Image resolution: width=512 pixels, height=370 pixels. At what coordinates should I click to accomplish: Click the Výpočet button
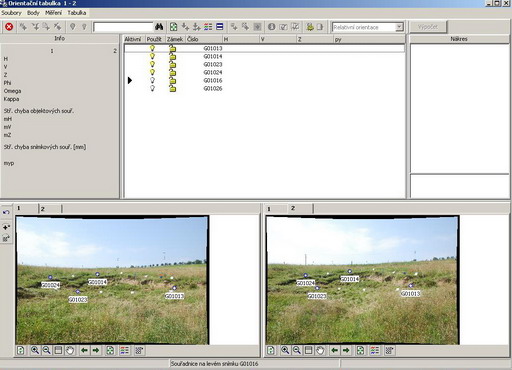click(x=428, y=27)
